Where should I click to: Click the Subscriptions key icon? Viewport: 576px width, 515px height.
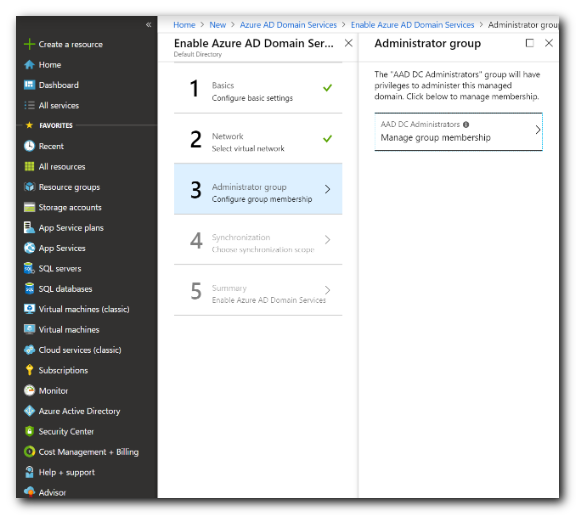[29, 370]
